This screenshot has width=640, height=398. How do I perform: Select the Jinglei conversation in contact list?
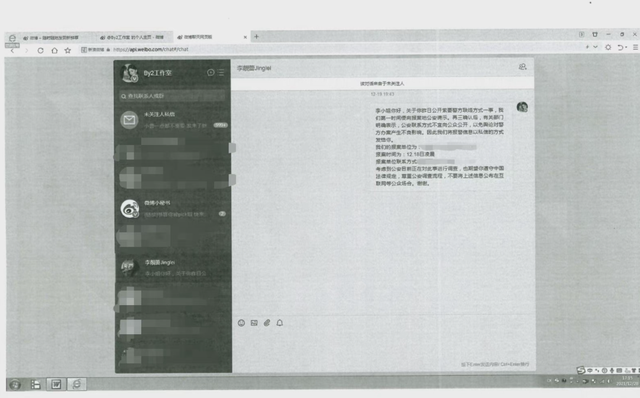[173, 268]
